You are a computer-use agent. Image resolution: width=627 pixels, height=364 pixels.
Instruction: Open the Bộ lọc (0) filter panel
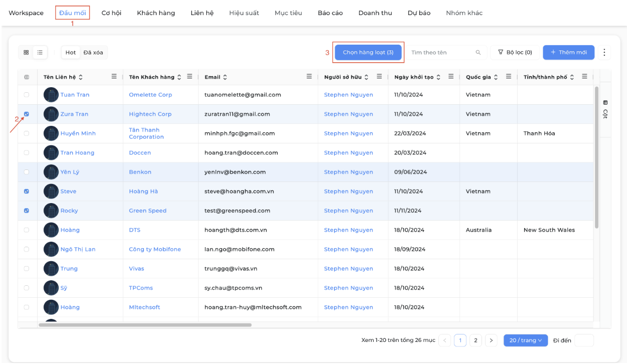tap(515, 52)
